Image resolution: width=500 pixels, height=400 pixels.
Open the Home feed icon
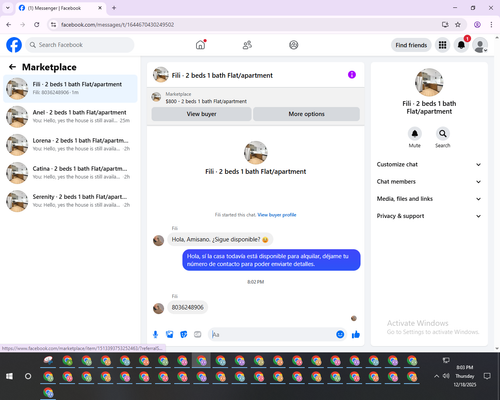pos(200,45)
